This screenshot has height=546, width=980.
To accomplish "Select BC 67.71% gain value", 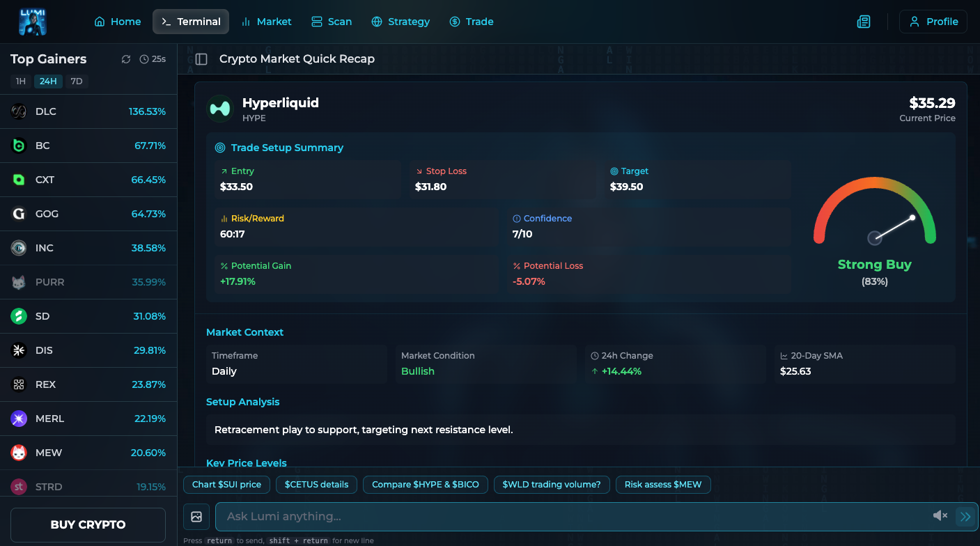I will [x=150, y=146].
